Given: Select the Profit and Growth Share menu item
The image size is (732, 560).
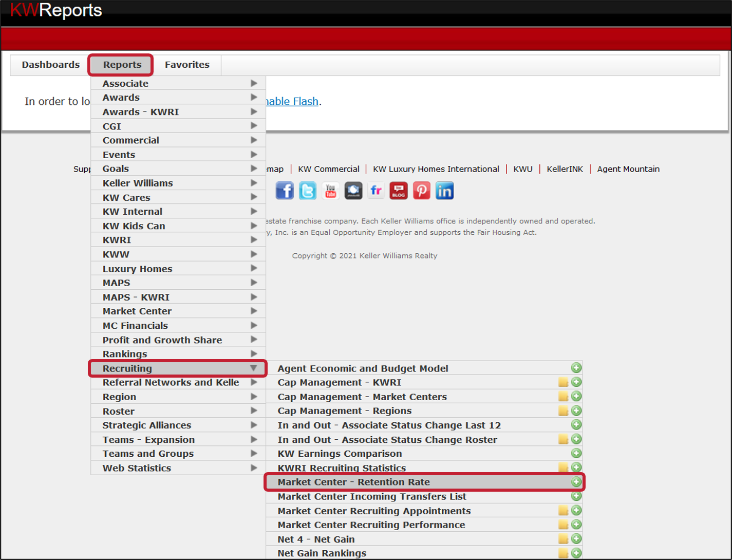Looking at the screenshot, I should (178, 340).
